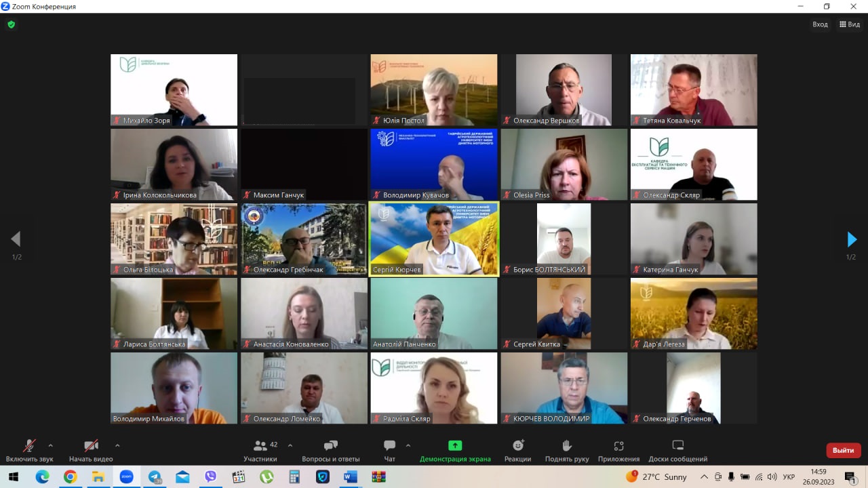Open the Чат chat panel
The height and width of the screenshot is (488, 868).
pos(389,451)
